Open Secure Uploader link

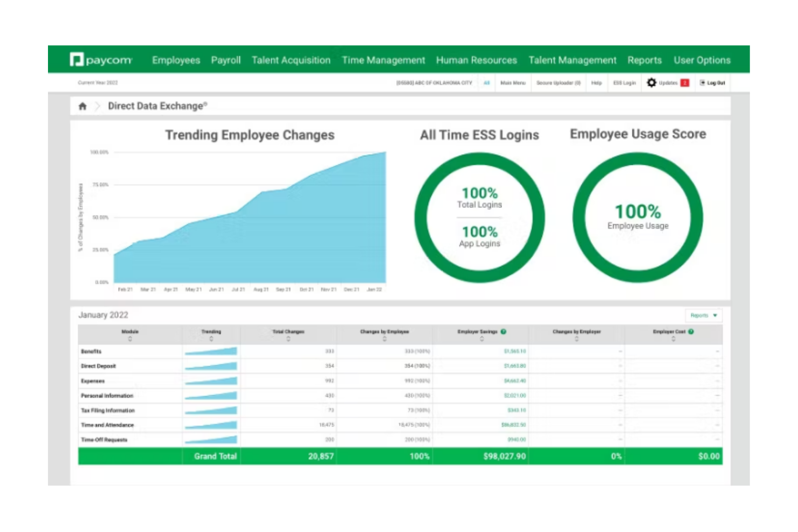(x=559, y=83)
